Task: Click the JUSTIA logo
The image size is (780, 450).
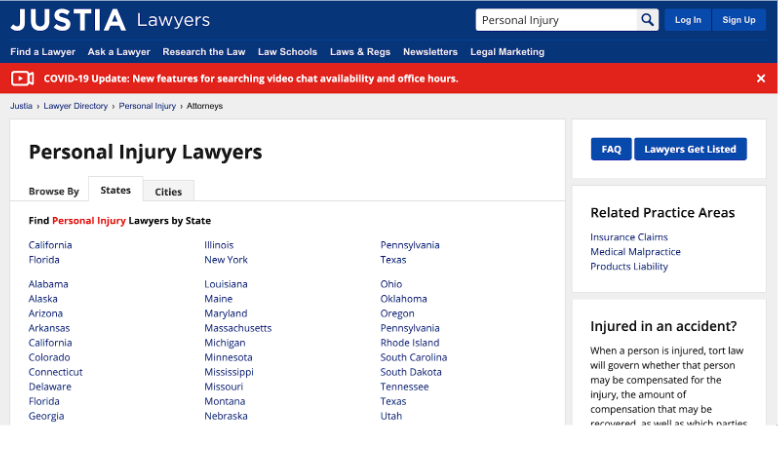Action: (x=68, y=20)
